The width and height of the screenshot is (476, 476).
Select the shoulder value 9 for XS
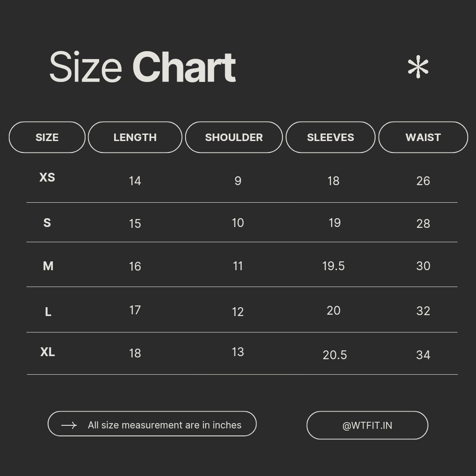coord(238,181)
